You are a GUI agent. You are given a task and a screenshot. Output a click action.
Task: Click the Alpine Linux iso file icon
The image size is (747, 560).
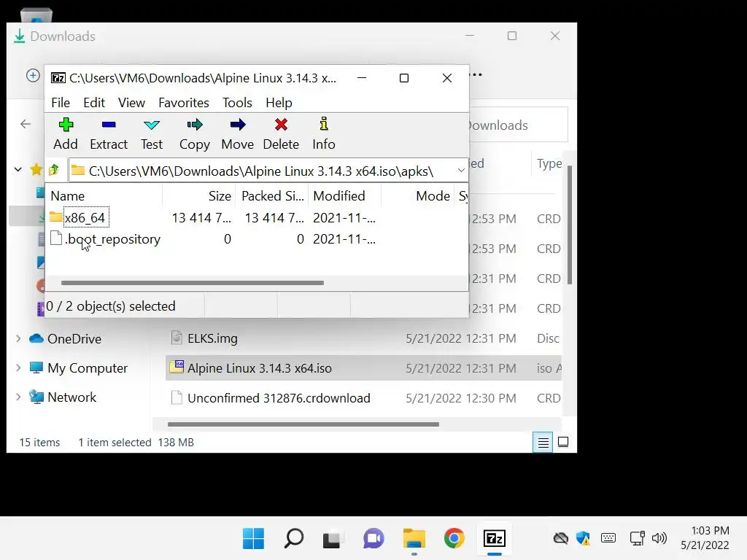coord(177,367)
